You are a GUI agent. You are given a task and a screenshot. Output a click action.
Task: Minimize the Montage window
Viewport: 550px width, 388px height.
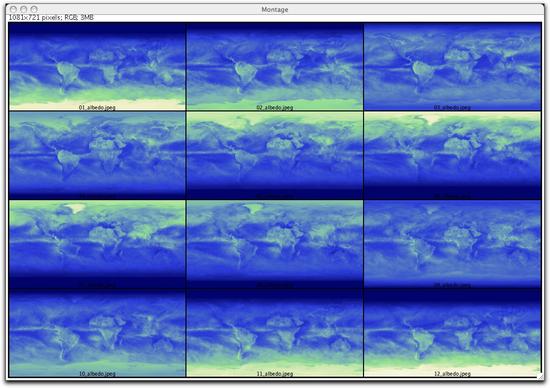[x=24, y=9]
